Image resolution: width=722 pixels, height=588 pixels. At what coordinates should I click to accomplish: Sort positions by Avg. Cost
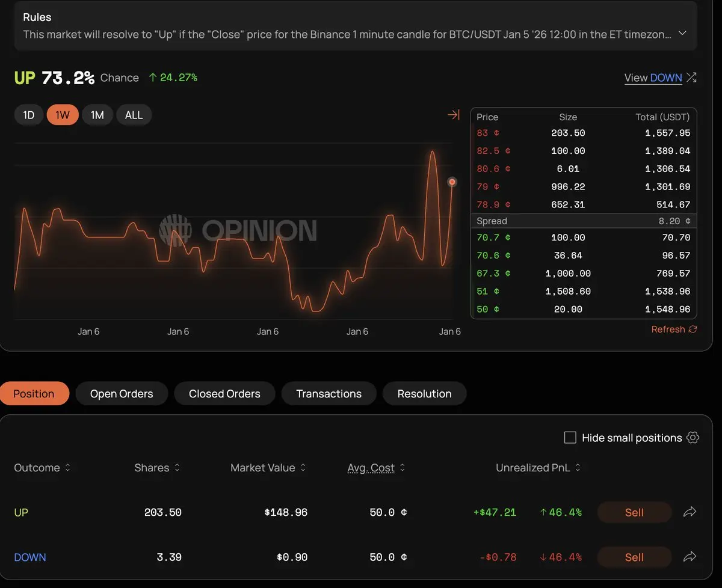click(x=376, y=468)
